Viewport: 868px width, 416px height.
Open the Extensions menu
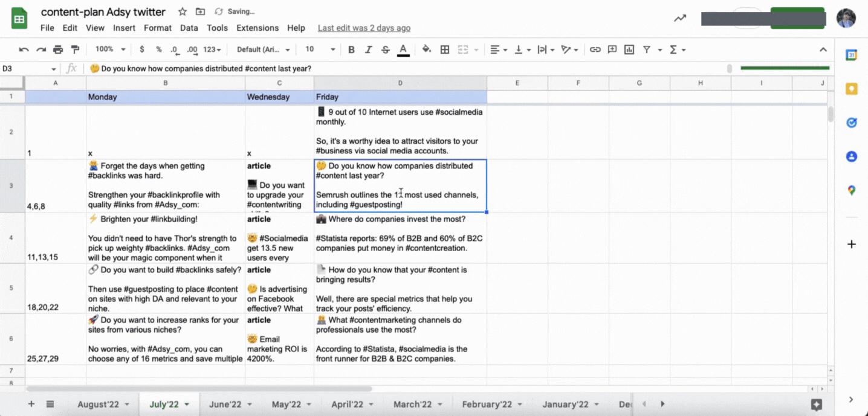coord(257,28)
